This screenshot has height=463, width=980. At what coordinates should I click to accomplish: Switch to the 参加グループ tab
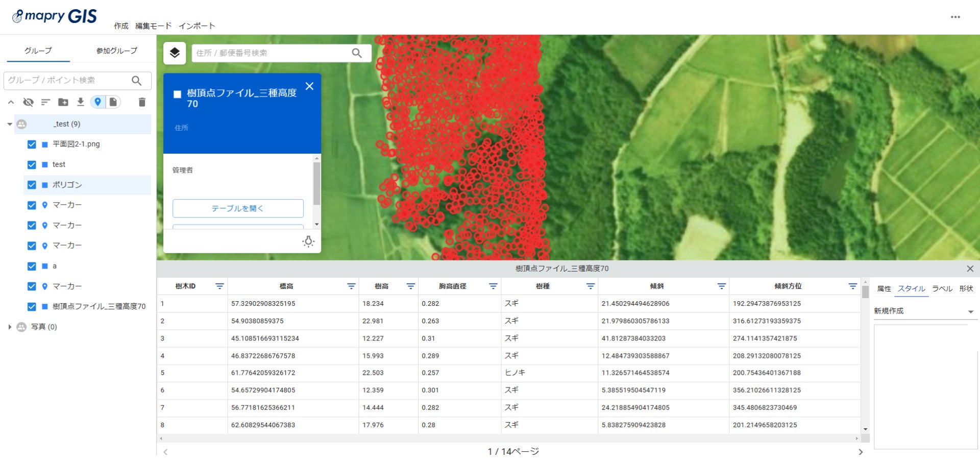(117, 51)
